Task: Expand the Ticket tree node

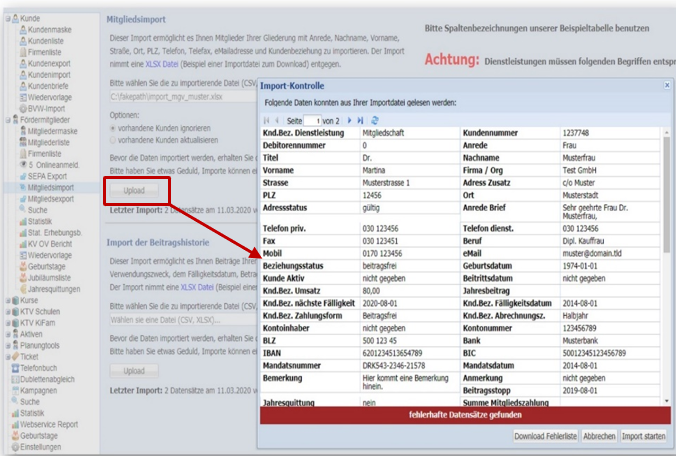Action: pos(8,357)
